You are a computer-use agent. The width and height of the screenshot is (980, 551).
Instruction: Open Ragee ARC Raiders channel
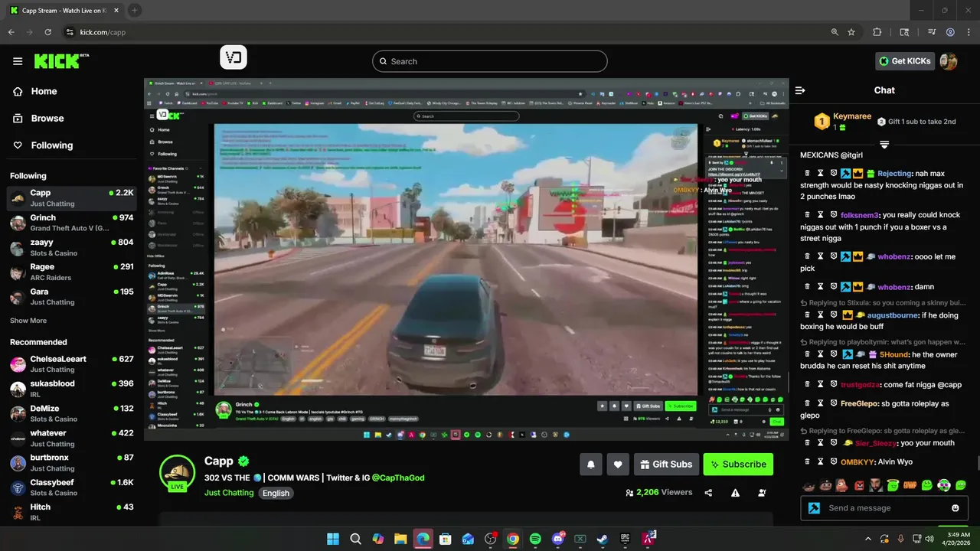(72, 272)
